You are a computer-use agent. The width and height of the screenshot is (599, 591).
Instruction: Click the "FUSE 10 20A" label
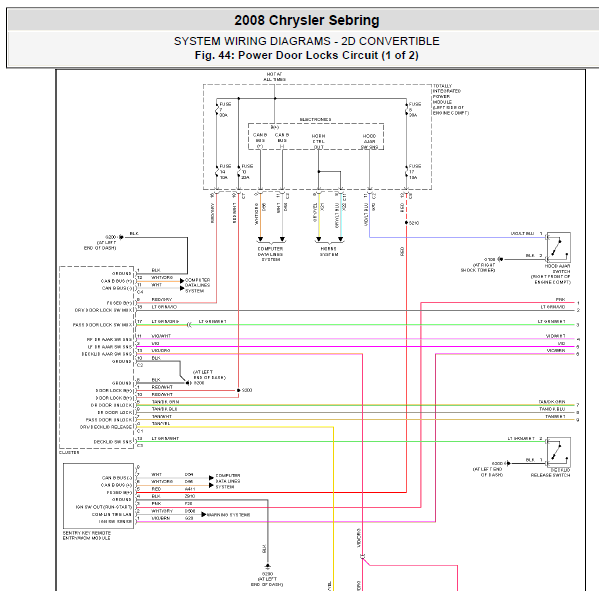247,172
